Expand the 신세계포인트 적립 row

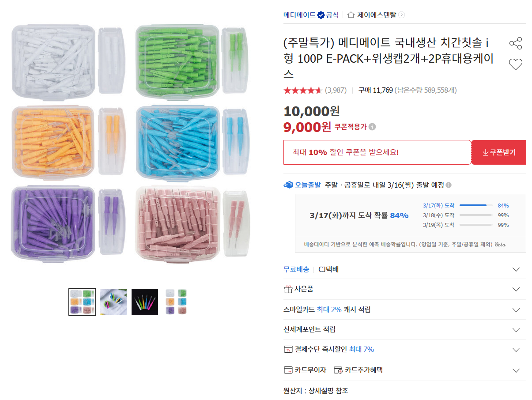tap(516, 330)
